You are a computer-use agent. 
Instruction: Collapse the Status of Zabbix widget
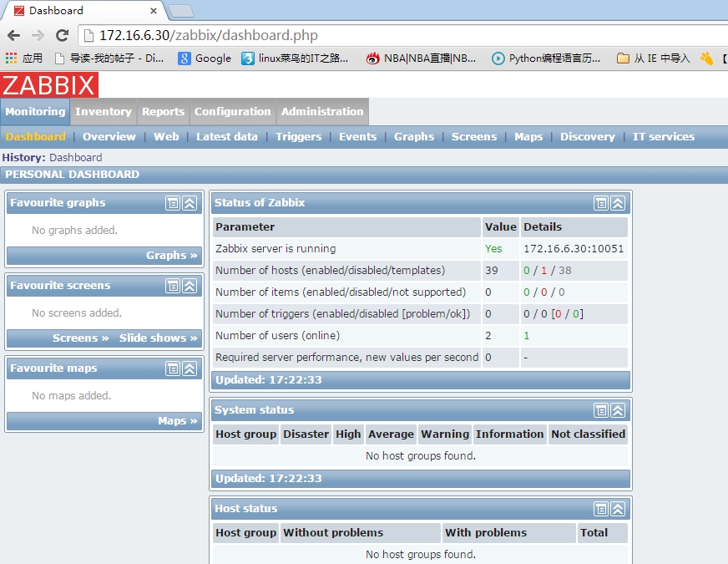click(x=618, y=203)
